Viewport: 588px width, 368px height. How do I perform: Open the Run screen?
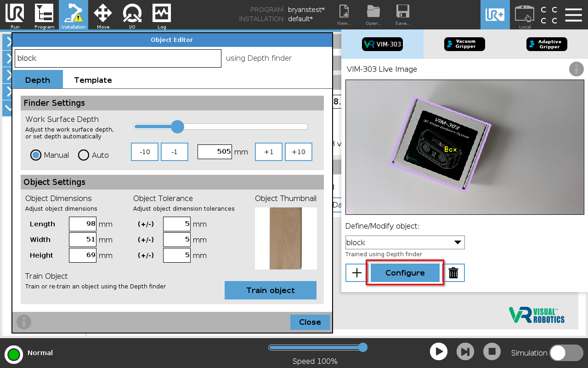click(15, 15)
